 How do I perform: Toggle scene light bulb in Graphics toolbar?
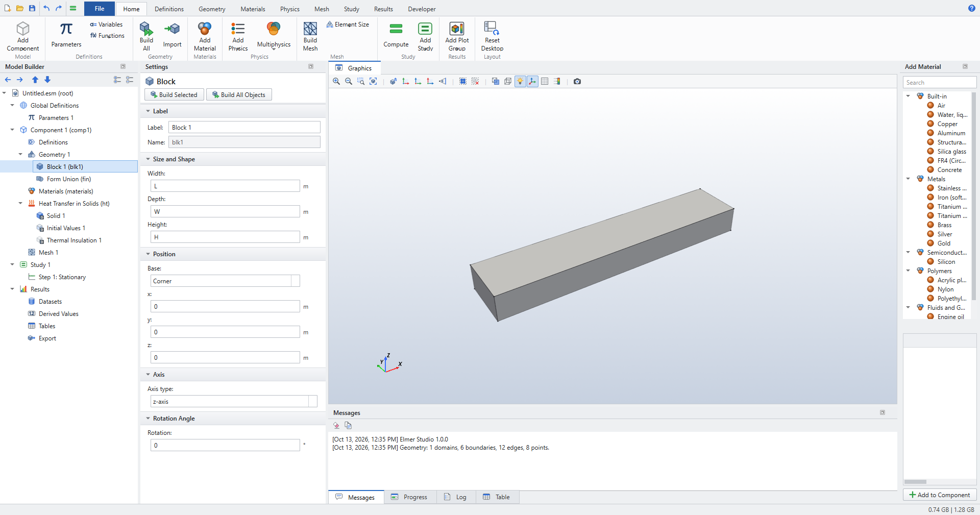(x=520, y=81)
